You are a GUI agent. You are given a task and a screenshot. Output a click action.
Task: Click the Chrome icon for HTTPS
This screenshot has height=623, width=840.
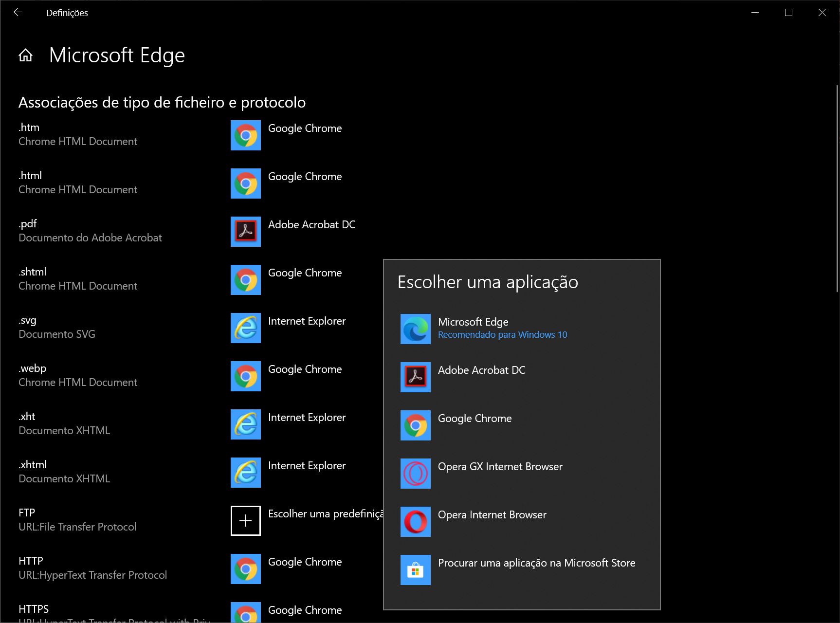pyautogui.click(x=246, y=612)
